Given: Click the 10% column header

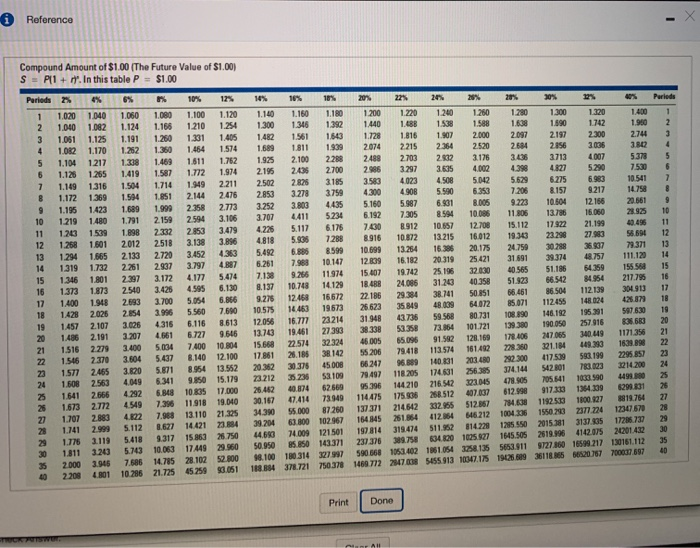Looking at the screenshot, I should tap(195, 99).
